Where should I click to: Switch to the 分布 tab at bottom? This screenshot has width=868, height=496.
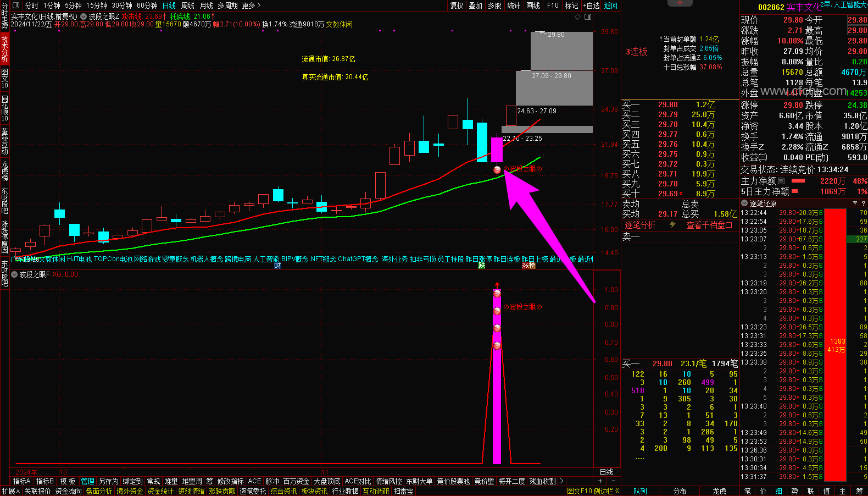click(680, 491)
